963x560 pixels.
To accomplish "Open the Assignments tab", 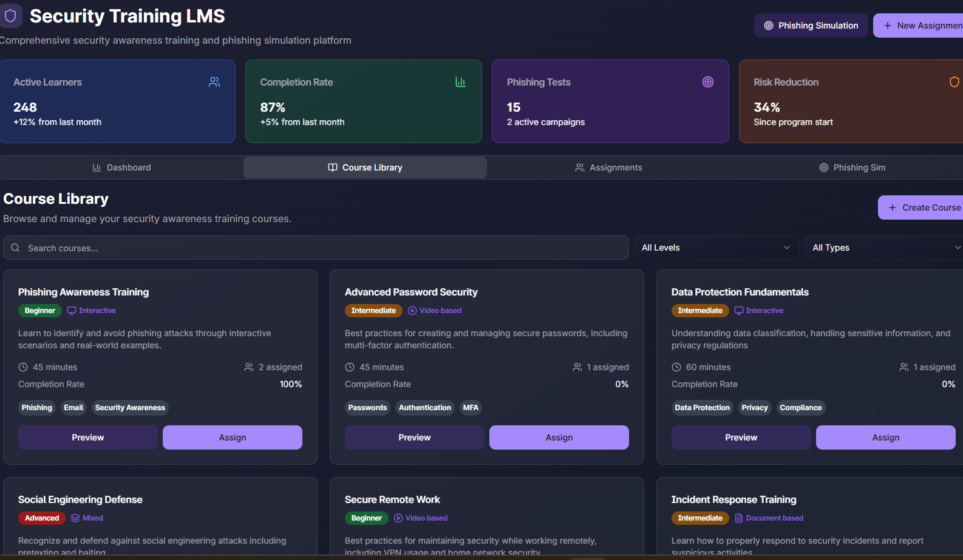I will point(608,167).
